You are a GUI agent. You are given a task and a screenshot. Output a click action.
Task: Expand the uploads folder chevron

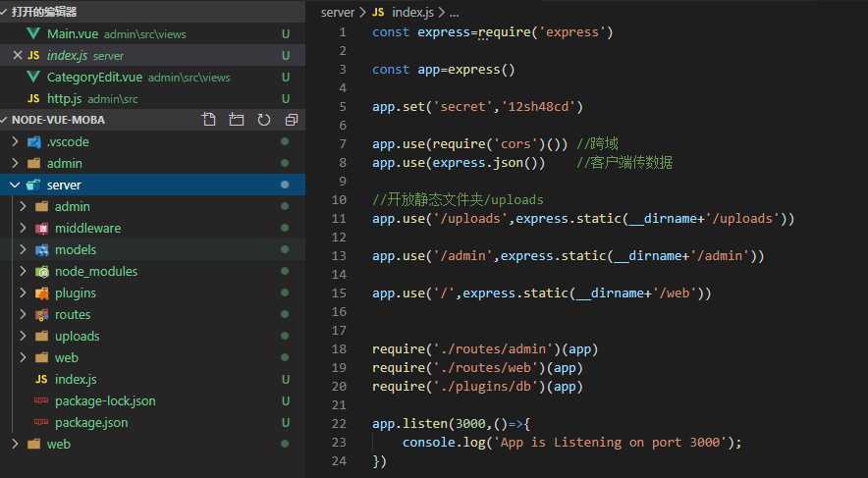(x=23, y=336)
